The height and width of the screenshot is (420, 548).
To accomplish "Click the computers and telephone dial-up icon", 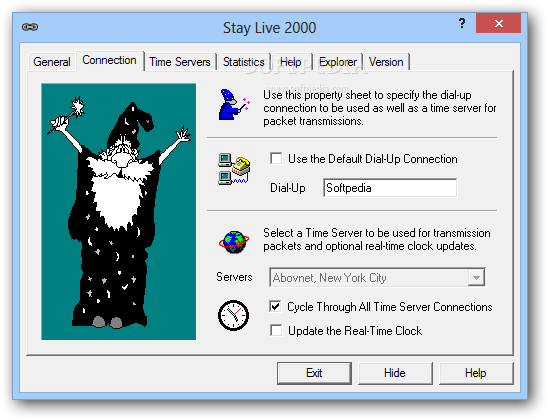I will pyautogui.click(x=234, y=169).
